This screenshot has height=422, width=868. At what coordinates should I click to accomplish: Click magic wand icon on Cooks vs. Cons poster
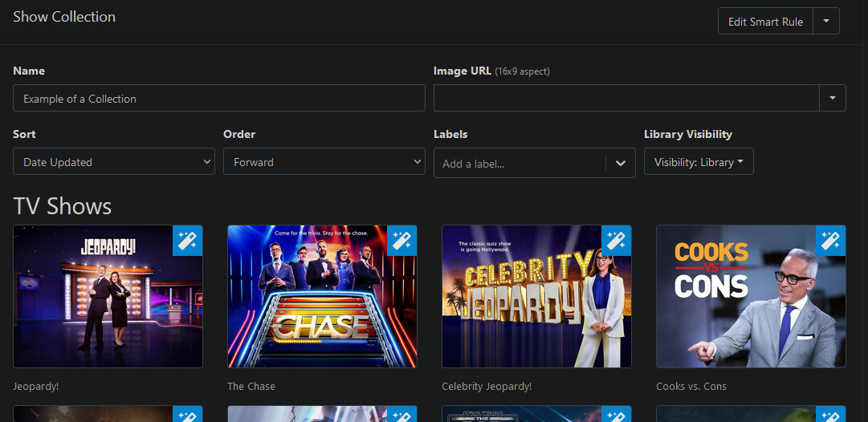pos(830,240)
